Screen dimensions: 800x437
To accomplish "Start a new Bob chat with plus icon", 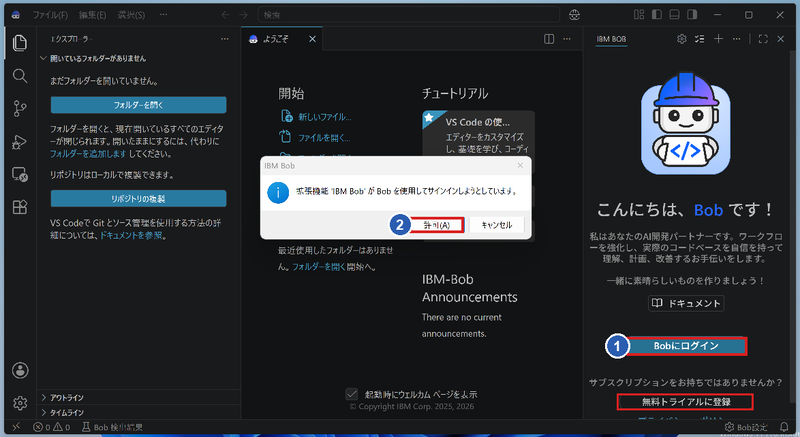I will 718,39.
